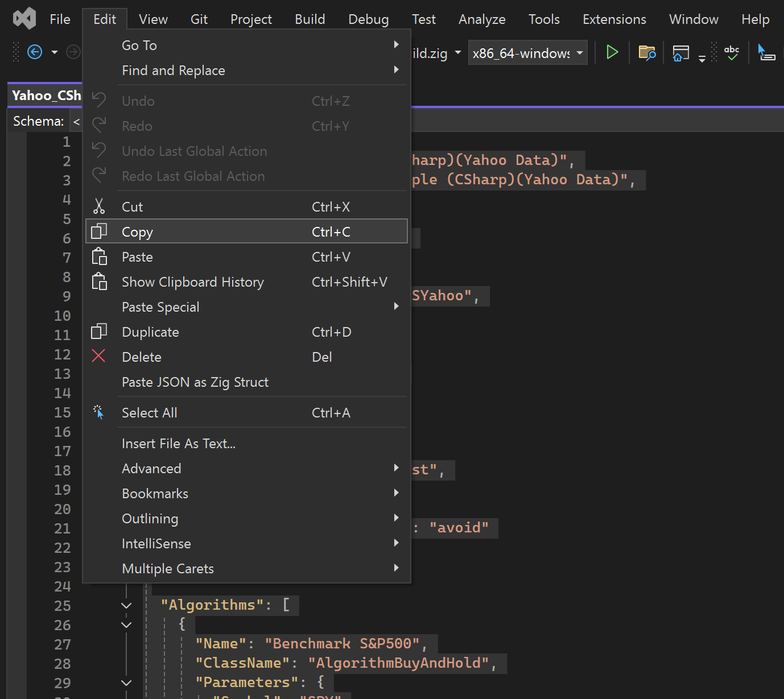Collapse the Algorithms array fold chevron

tap(126, 606)
